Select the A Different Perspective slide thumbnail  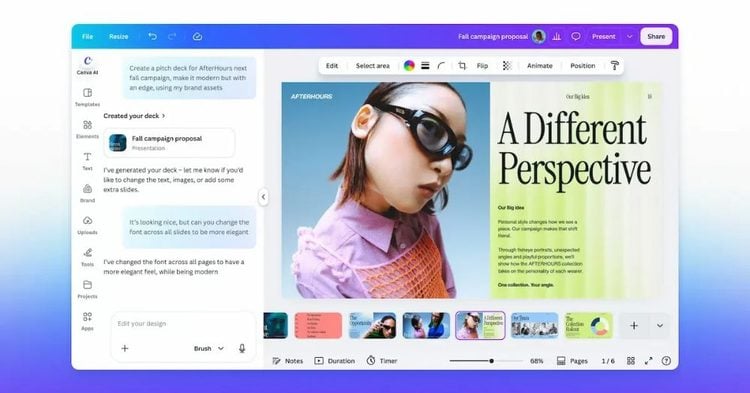tap(480, 326)
